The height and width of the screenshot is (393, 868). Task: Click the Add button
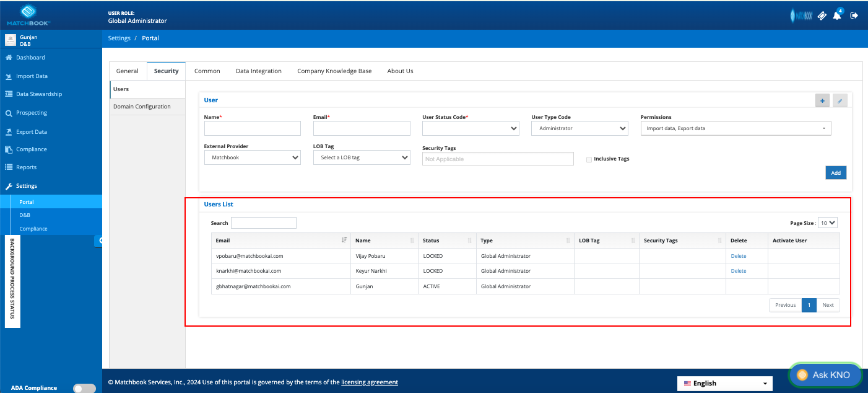click(836, 173)
